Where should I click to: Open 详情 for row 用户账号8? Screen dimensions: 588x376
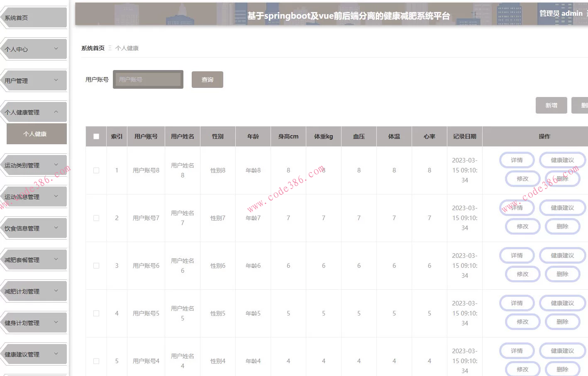(517, 160)
